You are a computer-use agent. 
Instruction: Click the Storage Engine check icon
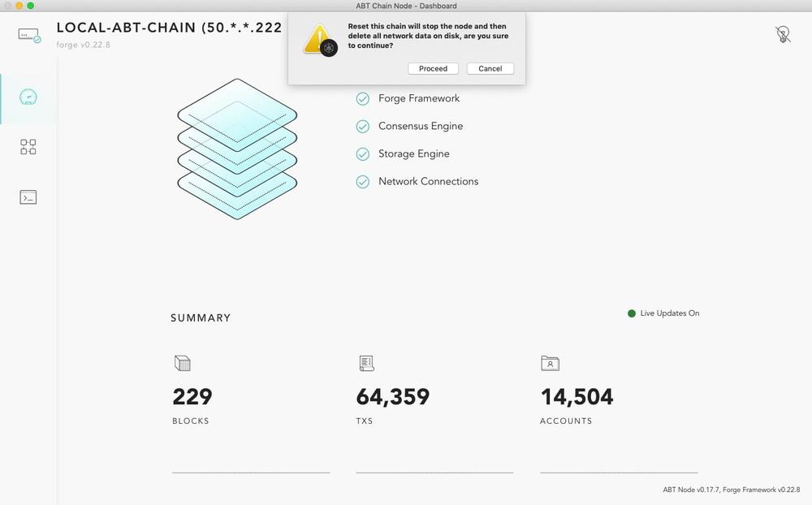[x=362, y=153]
